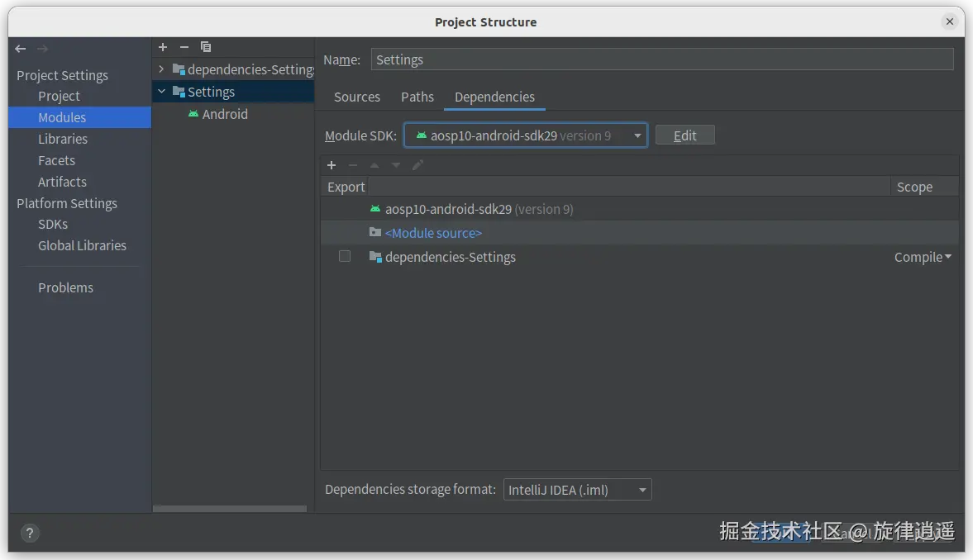Click the module Name text field
Screen dimensions: 973x560
coord(661,59)
